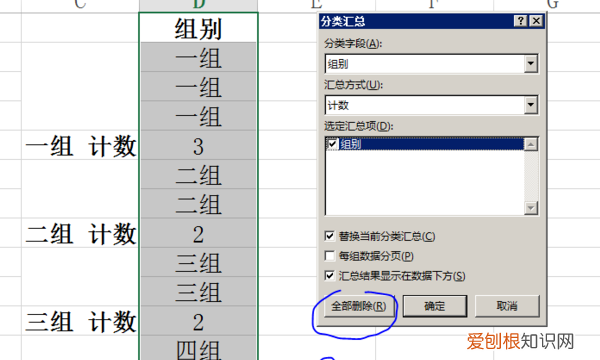Select the 组别 header cell in column D

(199, 28)
